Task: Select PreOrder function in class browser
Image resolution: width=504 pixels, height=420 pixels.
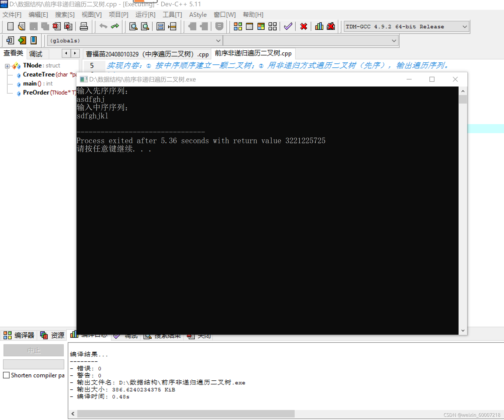Action: (36, 93)
